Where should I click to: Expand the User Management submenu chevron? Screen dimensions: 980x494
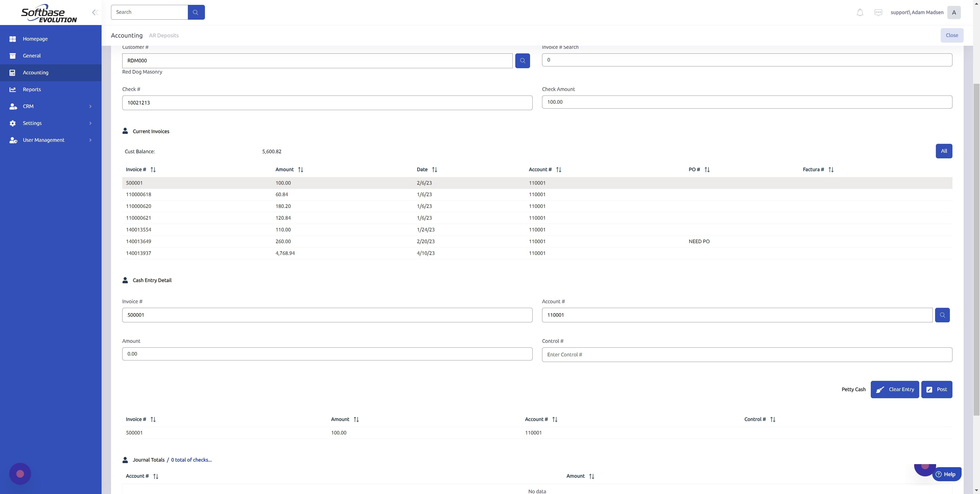coord(90,140)
